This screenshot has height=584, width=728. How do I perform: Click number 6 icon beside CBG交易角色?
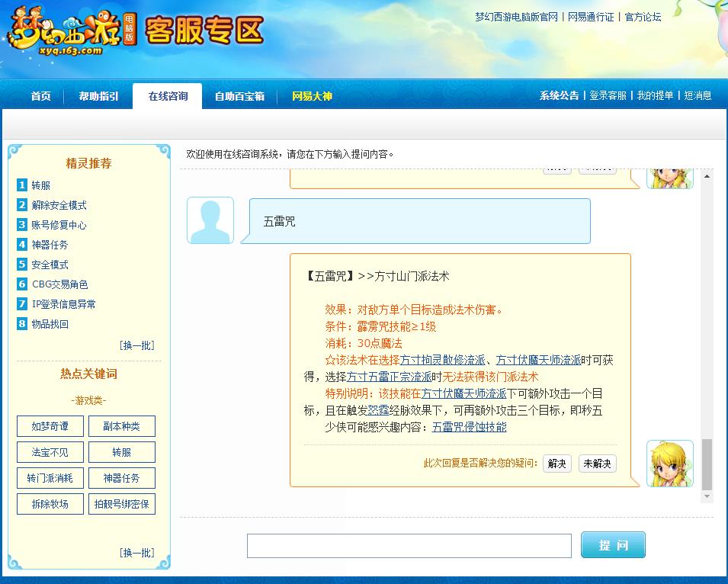pos(22,284)
